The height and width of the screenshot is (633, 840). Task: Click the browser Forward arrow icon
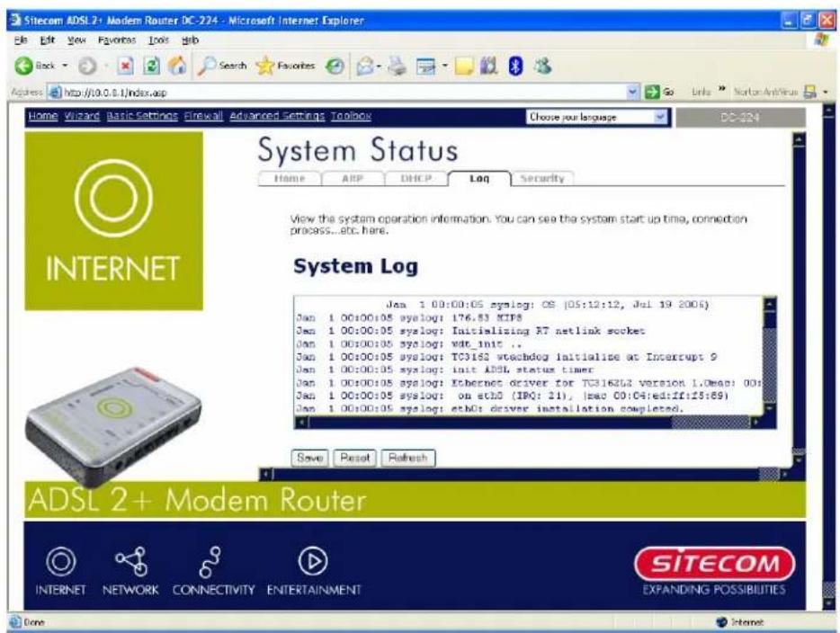[x=86, y=67]
